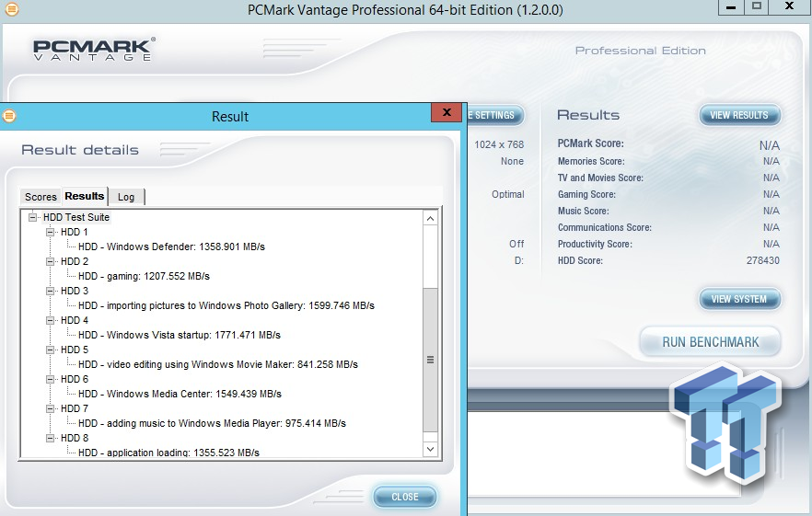Screen dimensions: 812x516
Task: Select the video editing using Windows Movie Maker row
Action: (x=218, y=365)
